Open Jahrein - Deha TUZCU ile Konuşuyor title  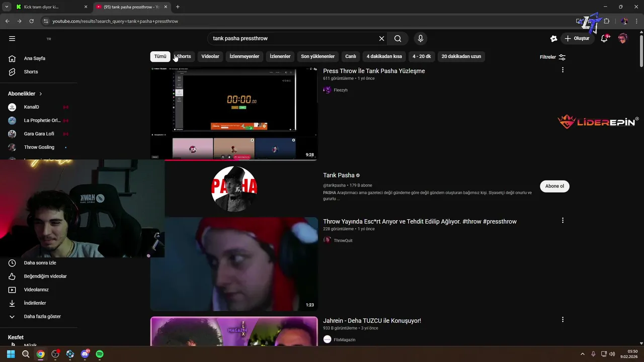[372, 321]
